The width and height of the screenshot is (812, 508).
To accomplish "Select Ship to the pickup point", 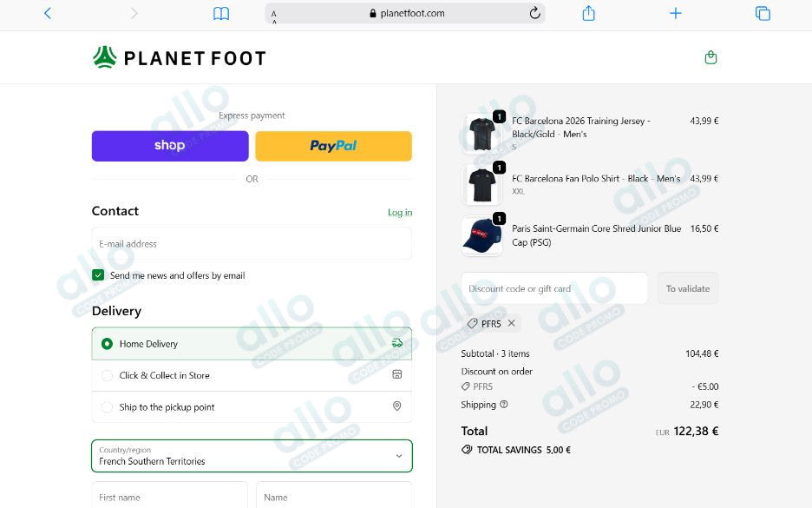I will tap(107, 406).
